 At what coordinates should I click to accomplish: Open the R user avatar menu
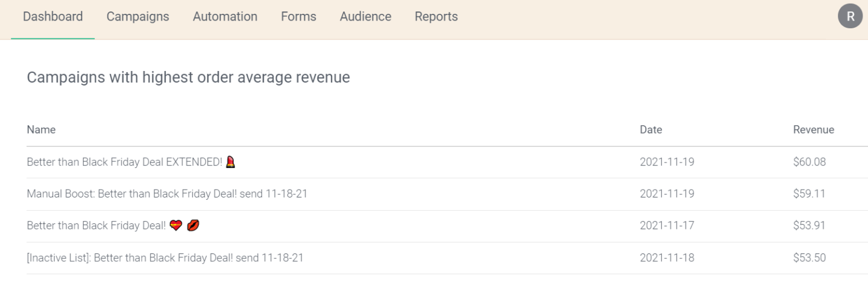coord(851,16)
